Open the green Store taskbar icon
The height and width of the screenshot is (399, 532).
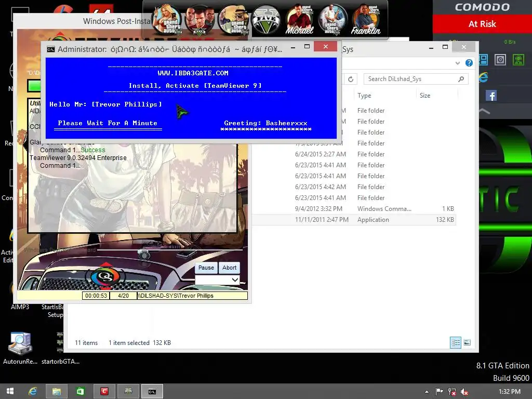81,392
